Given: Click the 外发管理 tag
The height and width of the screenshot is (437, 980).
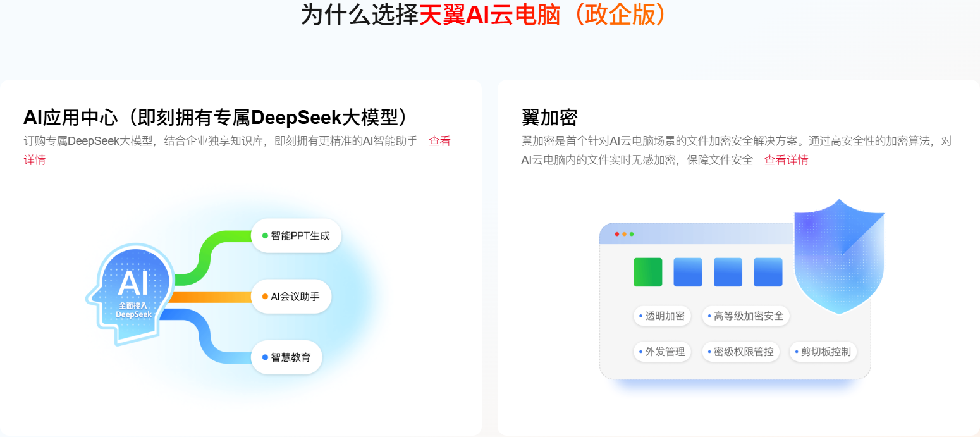Looking at the screenshot, I should (x=661, y=352).
